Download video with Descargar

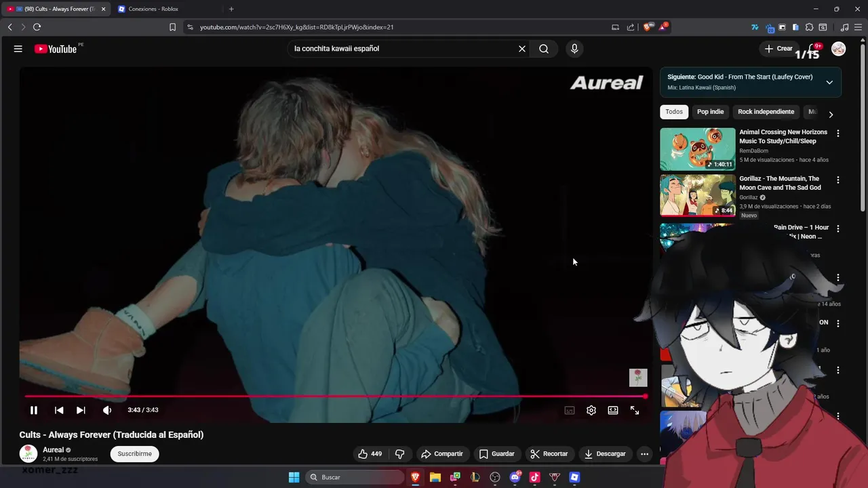(x=606, y=454)
